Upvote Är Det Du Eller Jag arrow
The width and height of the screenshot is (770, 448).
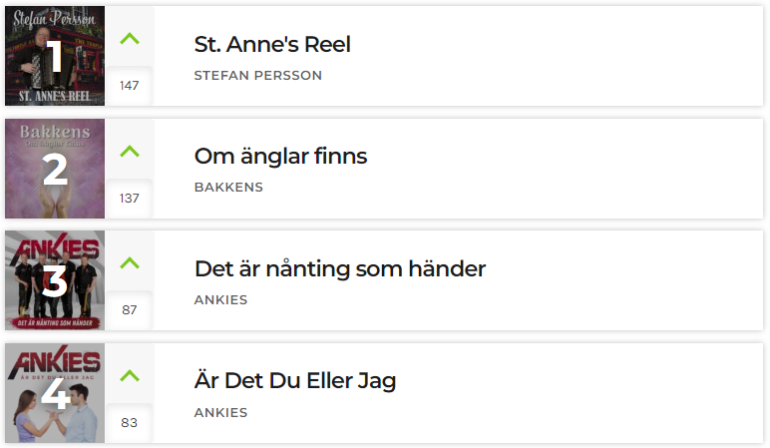[x=130, y=376]
